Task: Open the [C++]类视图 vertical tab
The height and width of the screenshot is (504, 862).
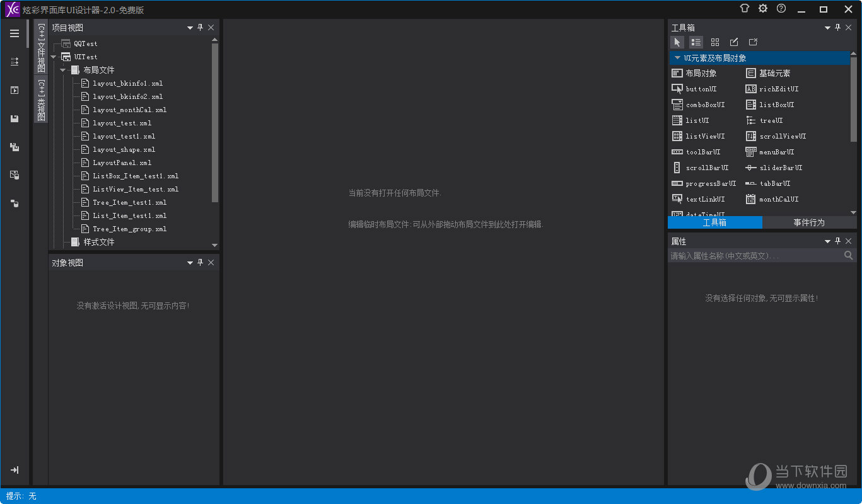Action: (x=41, y=100)
